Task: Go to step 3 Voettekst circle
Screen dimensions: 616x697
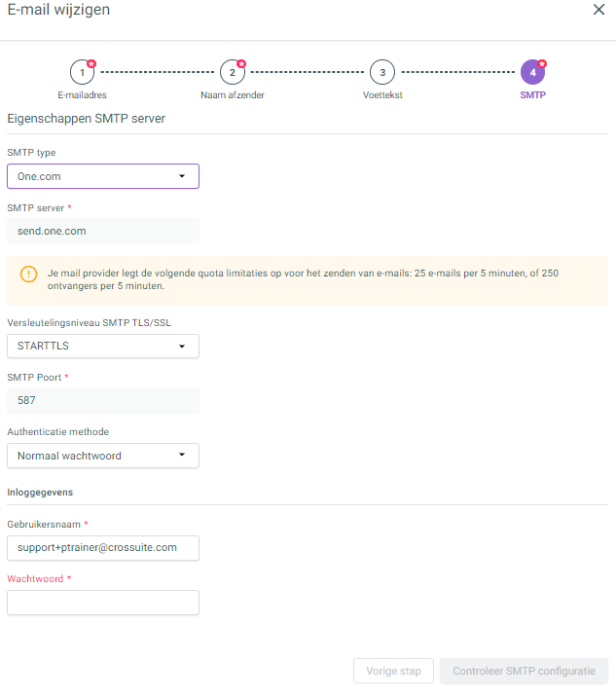Action: [382, 72]
